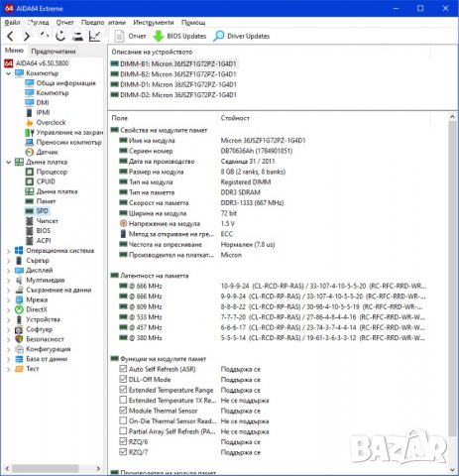
Task: Open the user/manage toolbar icon
Action: click(77, 36)
